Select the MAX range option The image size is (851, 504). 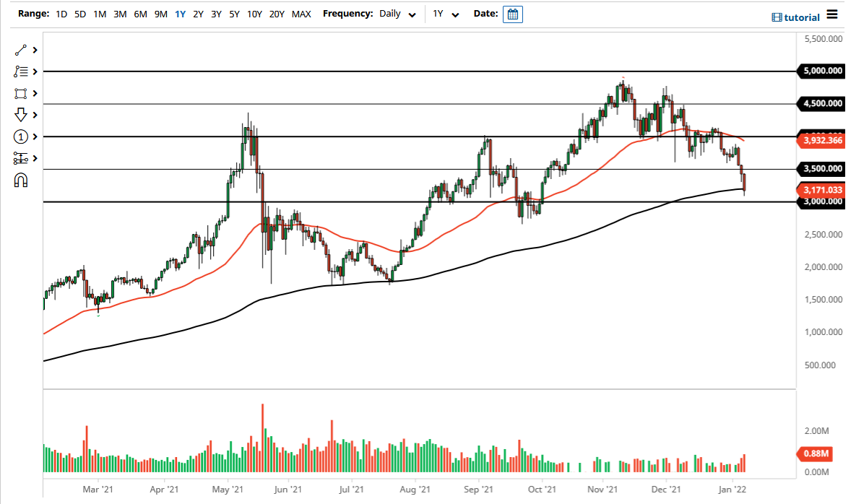coord(301,14)
